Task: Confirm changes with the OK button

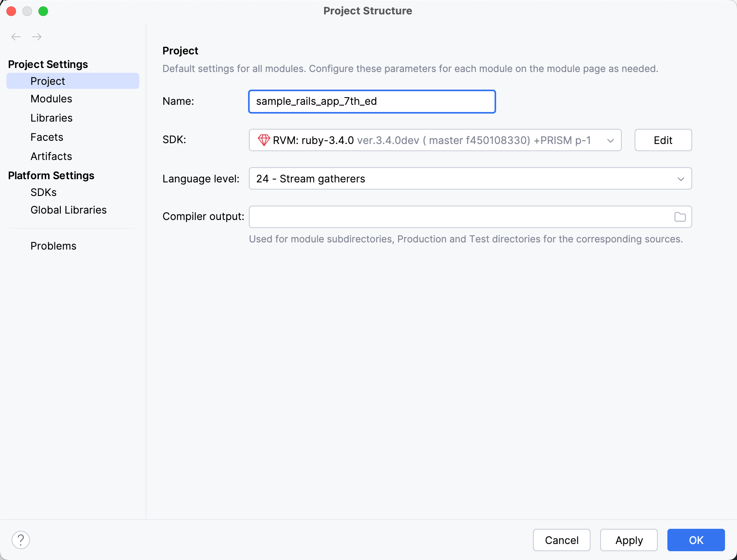Action: point(695,540)
